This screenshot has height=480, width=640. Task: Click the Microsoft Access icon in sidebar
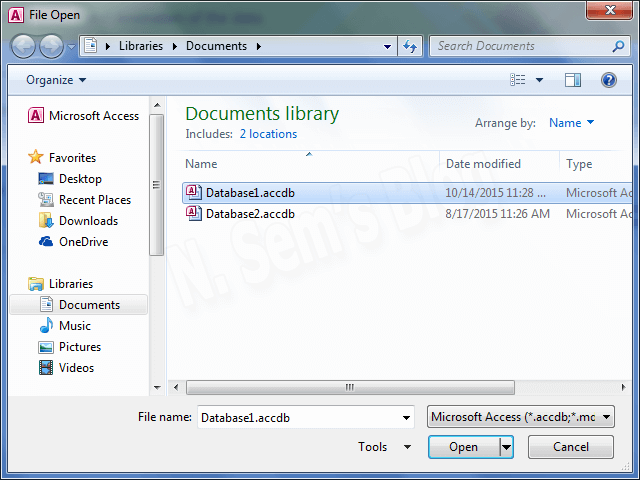tap(36, 116)
